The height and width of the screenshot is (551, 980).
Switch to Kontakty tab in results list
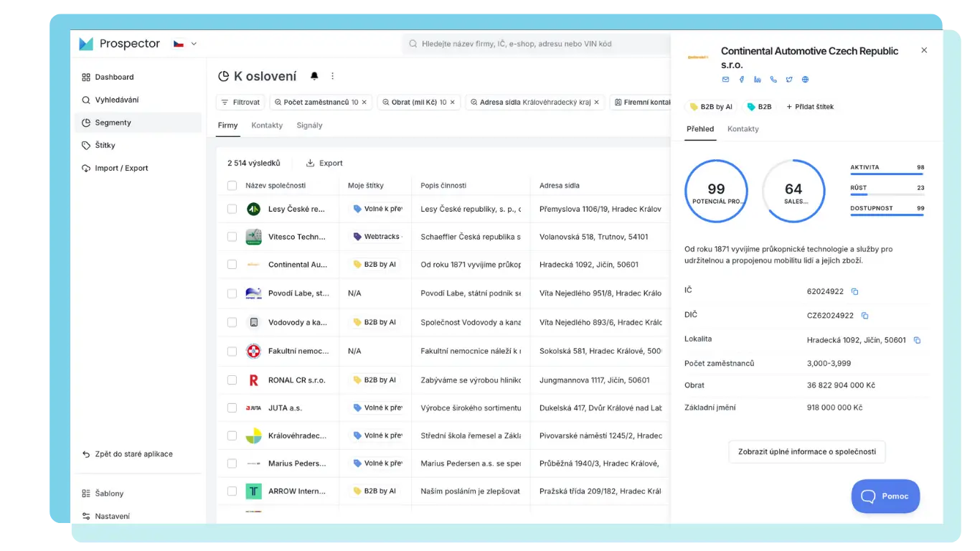coord(267,126)
